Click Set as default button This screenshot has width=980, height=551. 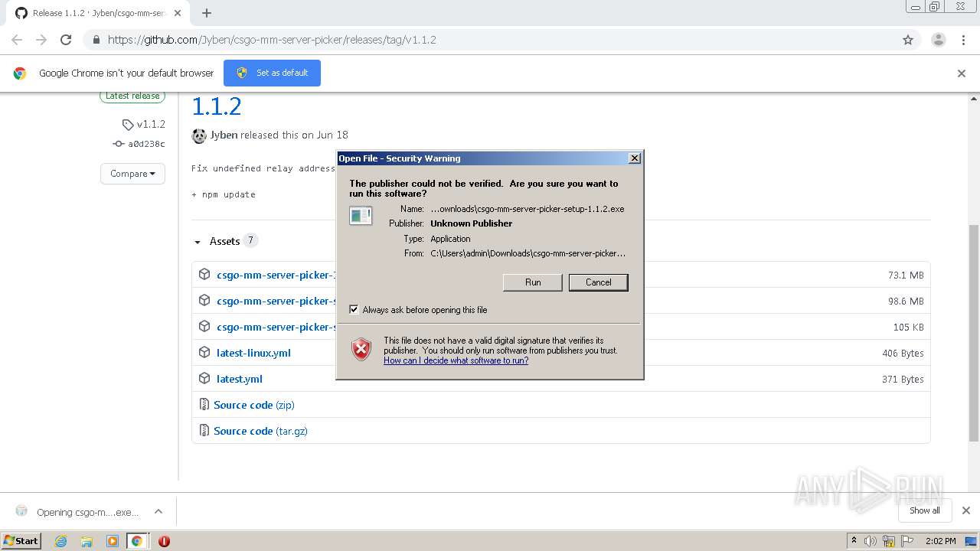click(272, 73)
